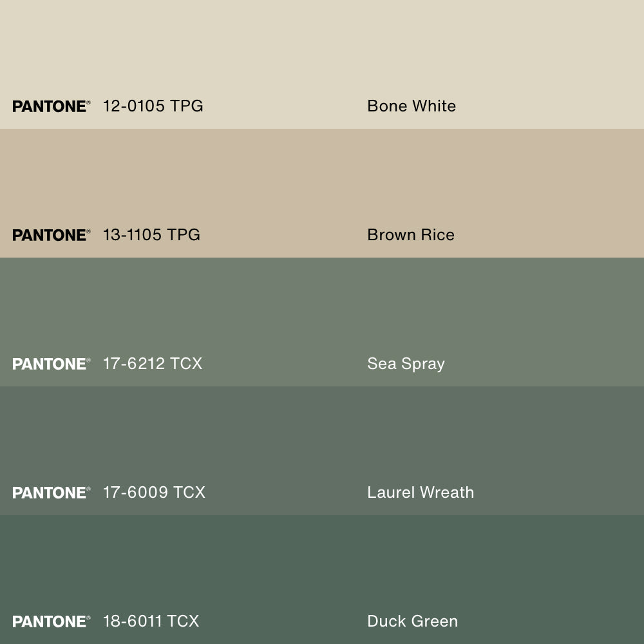Select the code 17-6212 TCX
The width and height of the screenshot is (644, 644).
[x=153, y=364]
